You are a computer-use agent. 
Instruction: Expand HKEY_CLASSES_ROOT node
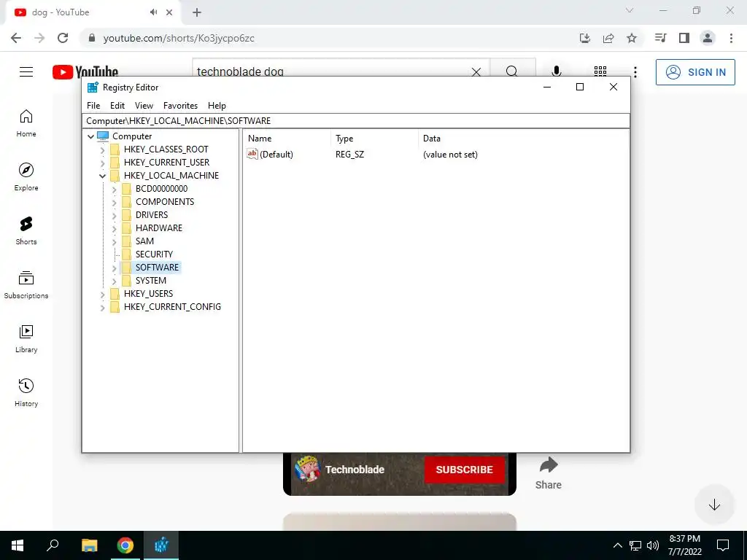(x=102, y=149)
